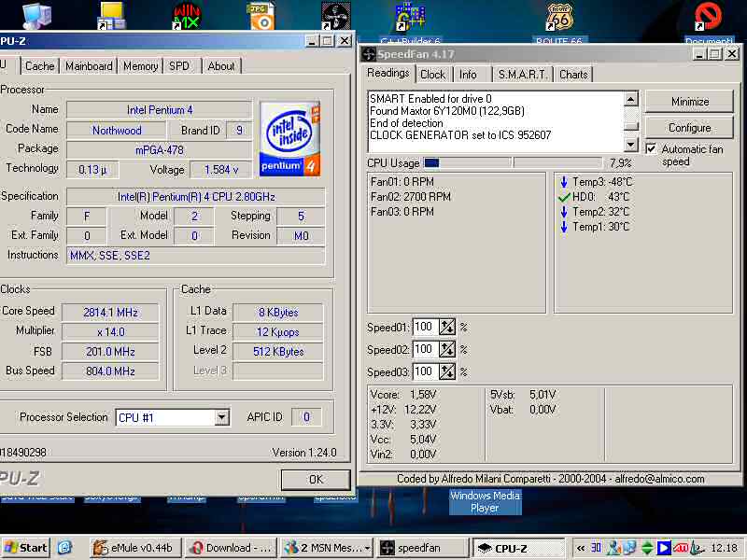Click the alfredo@almico.com credit line
Screen dimensions: 747x560
(550, 479)
